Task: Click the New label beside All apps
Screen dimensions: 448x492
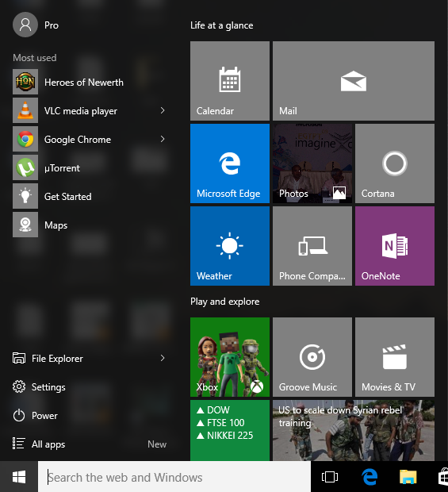Action: click(x=157, y=444)
